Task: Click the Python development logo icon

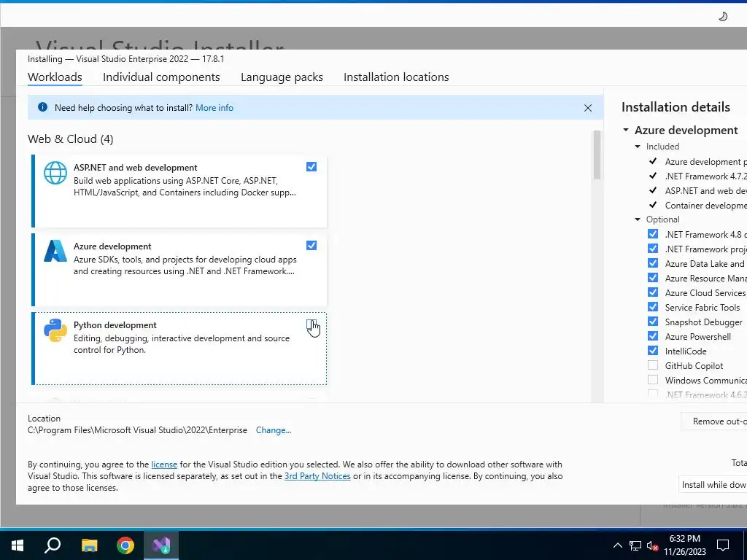Action: pyautogui.click(x=55, y=330)
